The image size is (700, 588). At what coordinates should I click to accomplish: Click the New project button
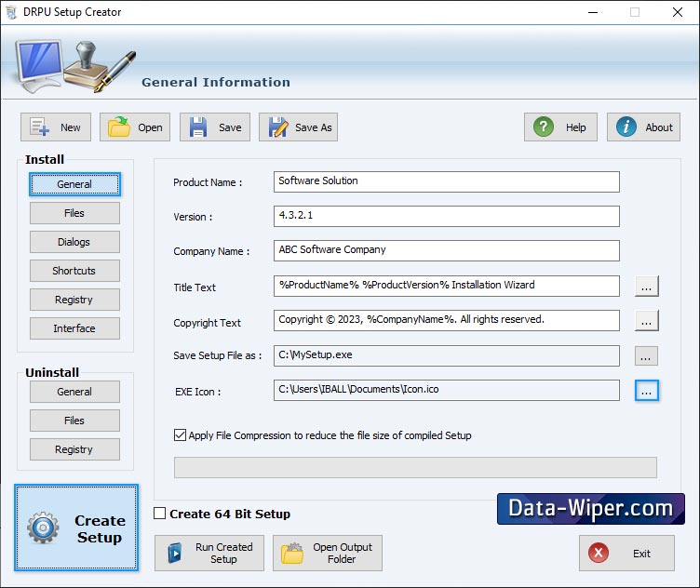coord(56,127)
